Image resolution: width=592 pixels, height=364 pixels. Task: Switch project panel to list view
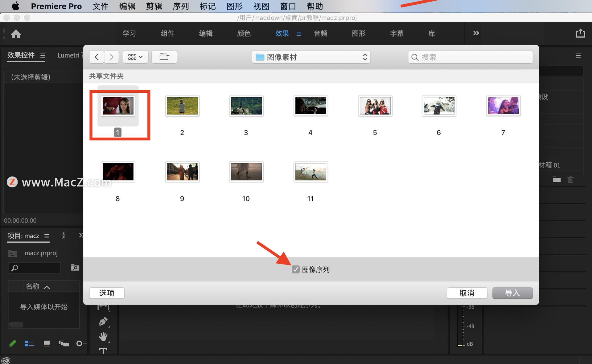[30, 343]
